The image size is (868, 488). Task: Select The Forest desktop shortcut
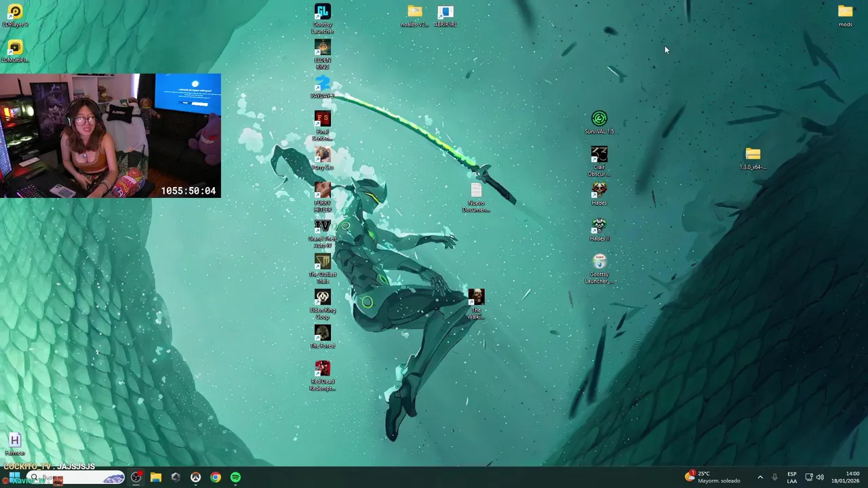pos(322,337)
